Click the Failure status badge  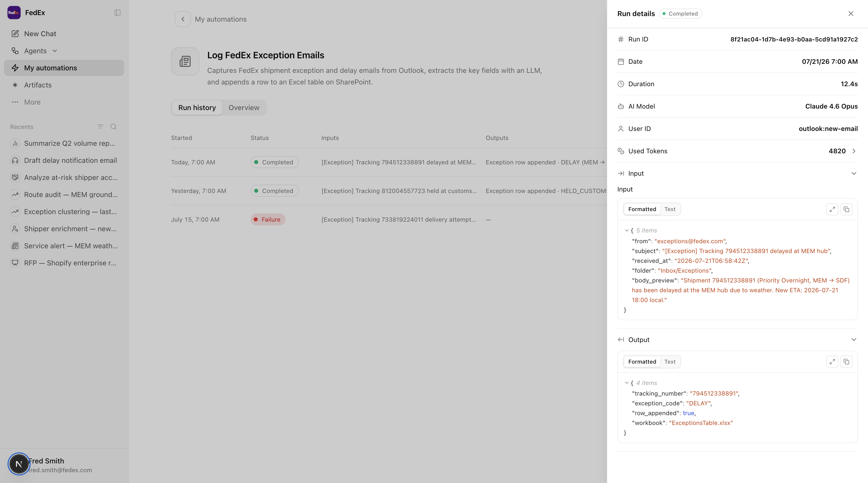pyautogui.click(x=268, y=219)
